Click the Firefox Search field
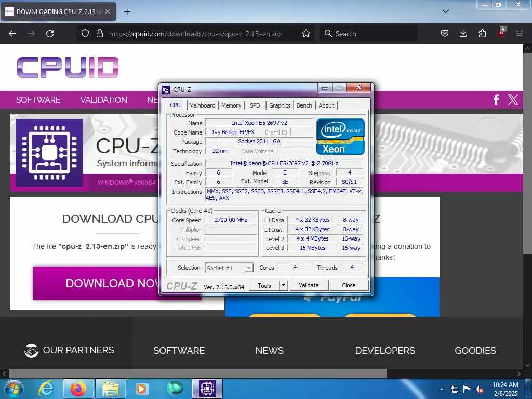Viewport: 532px width, 399px height. tap(368, 34)
